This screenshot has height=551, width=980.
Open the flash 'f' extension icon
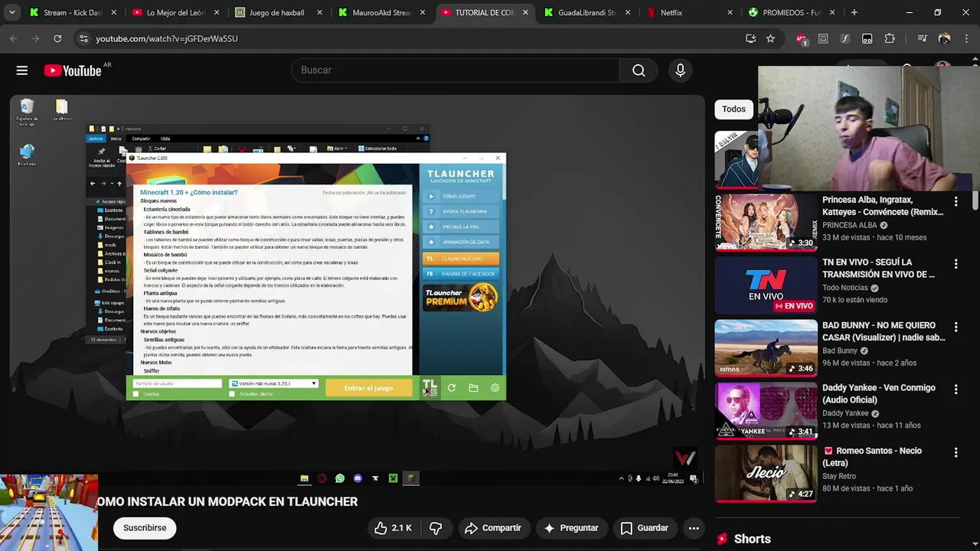(x=845, y=38)
